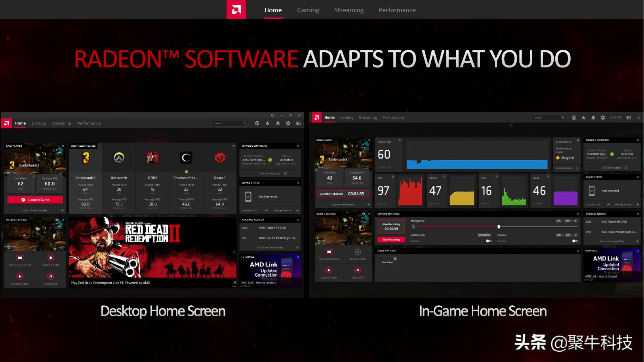Expand the Scene Switcher panel

pos(577,251)
